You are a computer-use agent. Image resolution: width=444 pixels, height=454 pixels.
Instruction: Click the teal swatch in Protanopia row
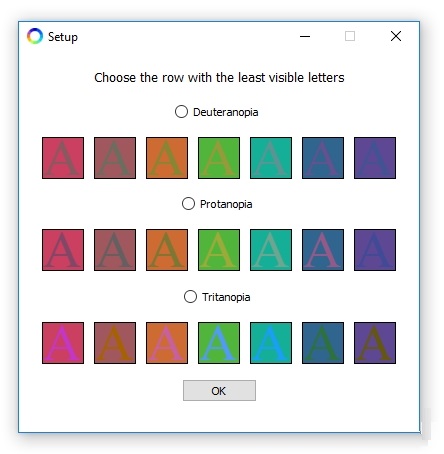[271, 250]
